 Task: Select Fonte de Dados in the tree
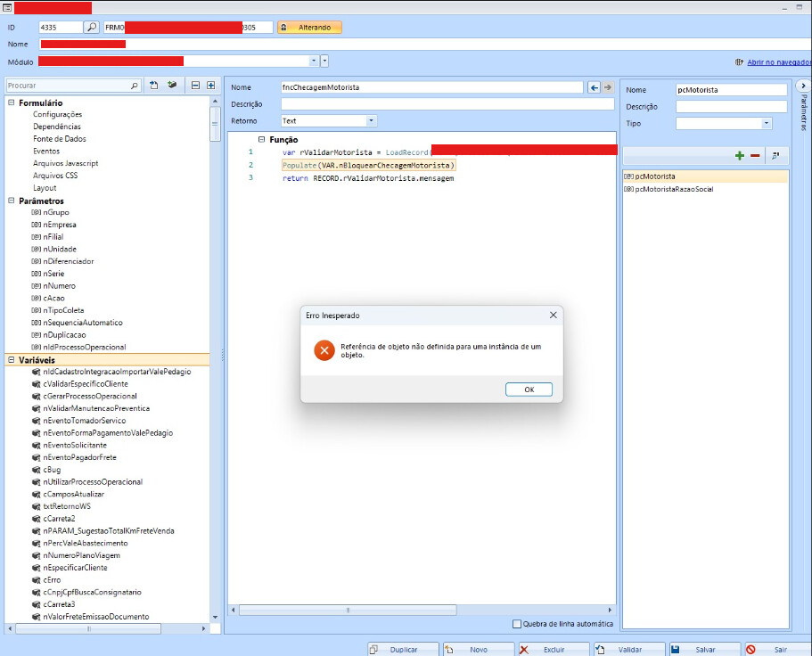point(59,139)
